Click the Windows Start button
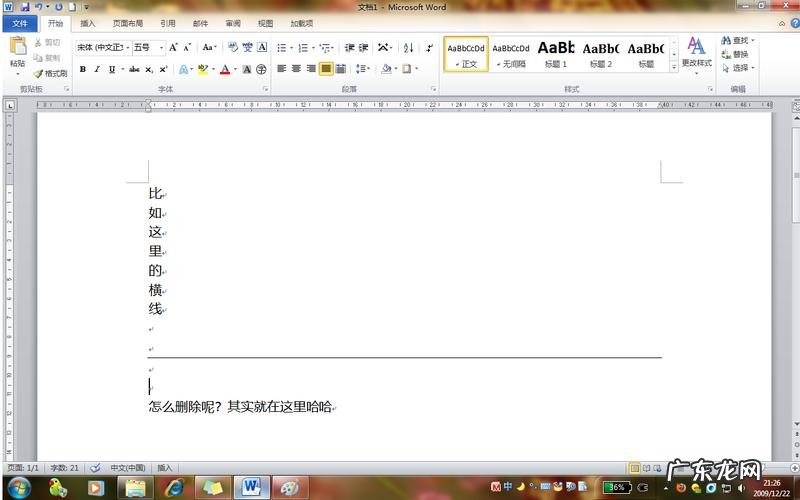The width and height of the screenshot is (800, 500). coord(20,487)
